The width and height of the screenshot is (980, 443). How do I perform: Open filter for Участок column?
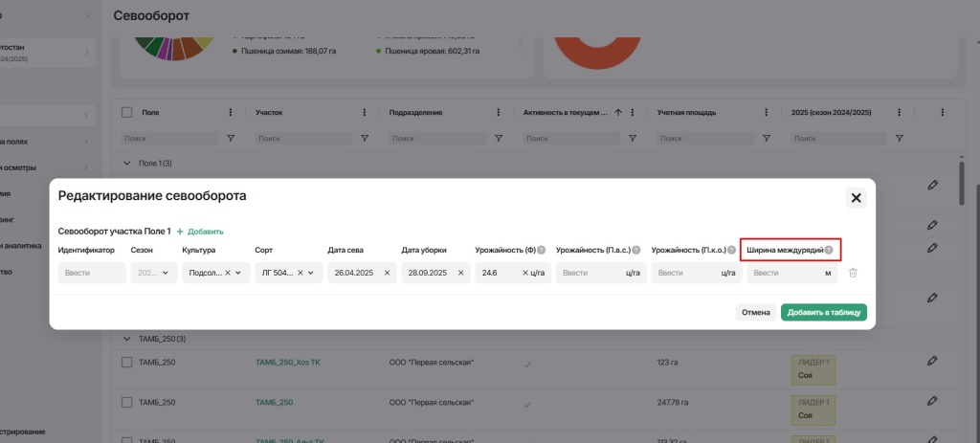365,138
